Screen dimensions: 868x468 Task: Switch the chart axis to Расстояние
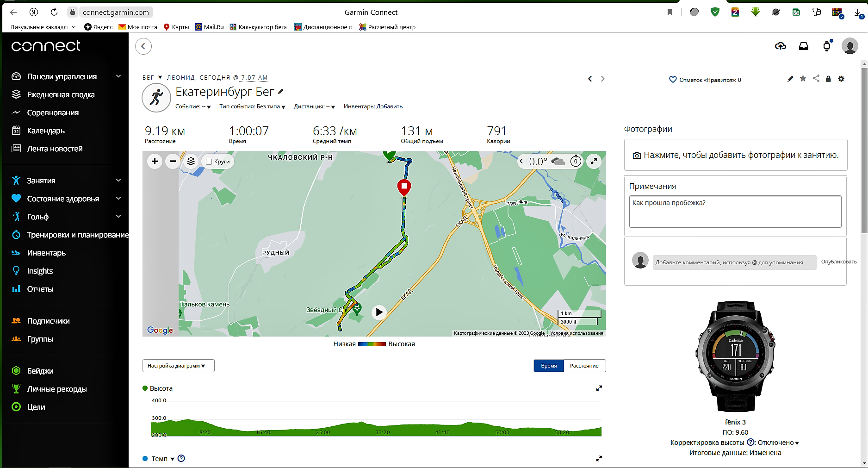coord(584,366)
